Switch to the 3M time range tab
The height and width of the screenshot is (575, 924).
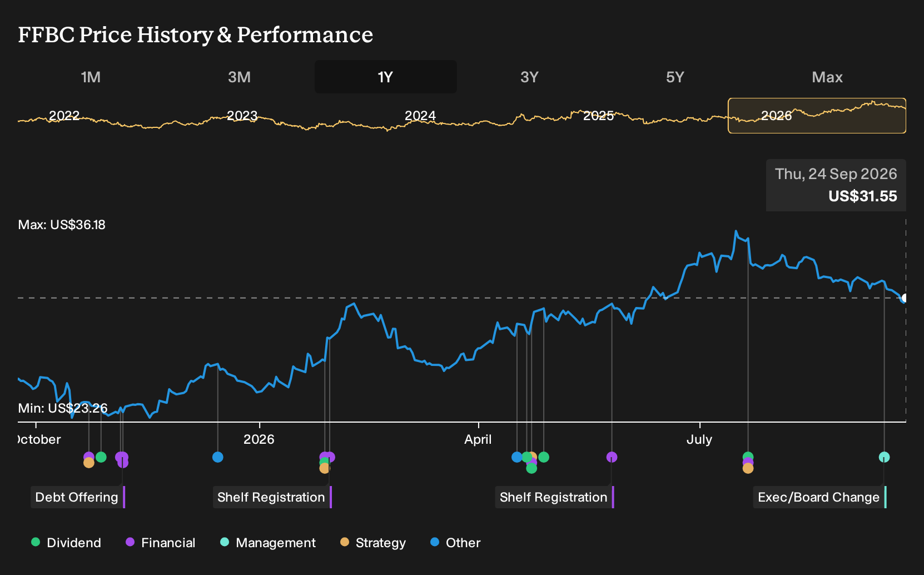(x=239, y=77)
